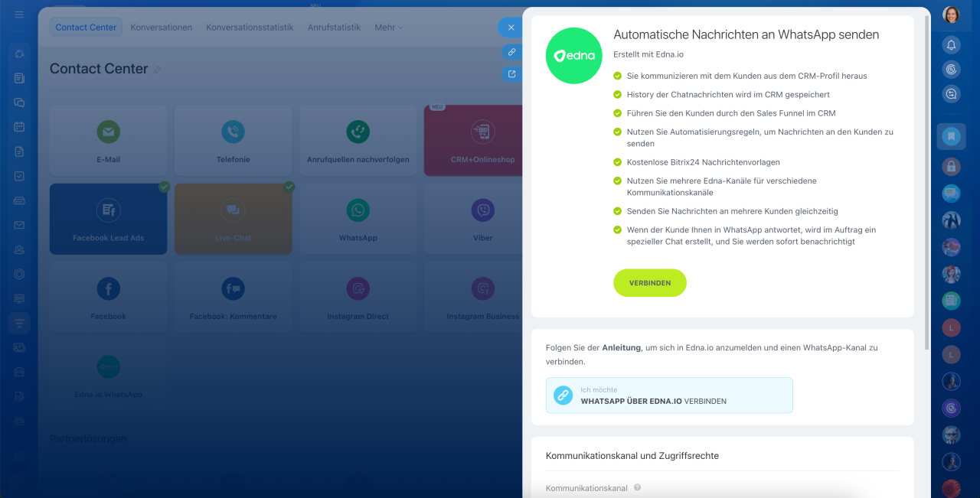The image size is (980, 498).
Task: Open notifications bell icon
Action: pyautogui.click(x=951, y=45)
